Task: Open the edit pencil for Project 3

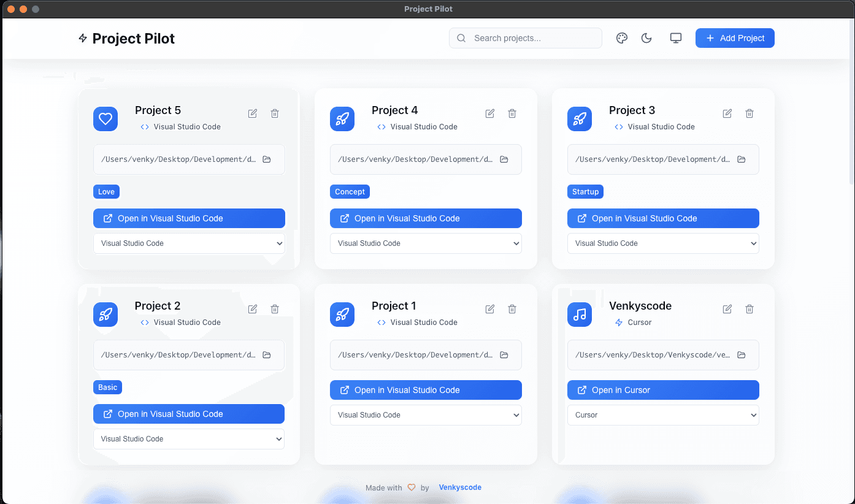Action: (727, 113)
